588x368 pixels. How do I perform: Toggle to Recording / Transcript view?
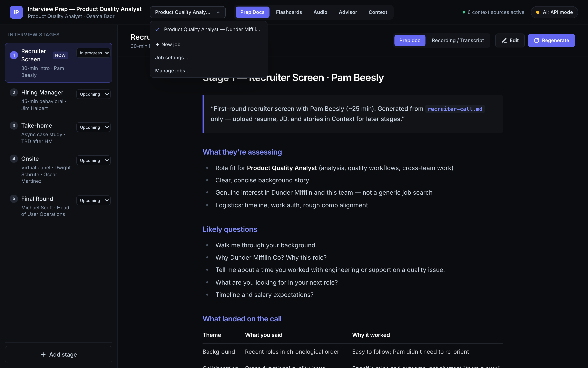(458, 40)
